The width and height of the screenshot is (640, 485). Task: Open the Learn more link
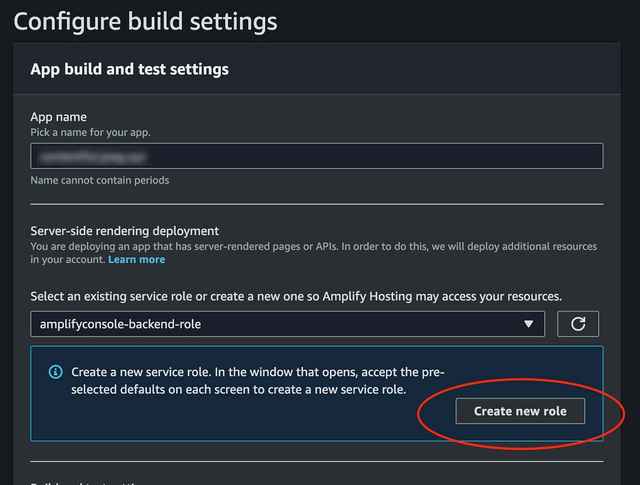136,260
